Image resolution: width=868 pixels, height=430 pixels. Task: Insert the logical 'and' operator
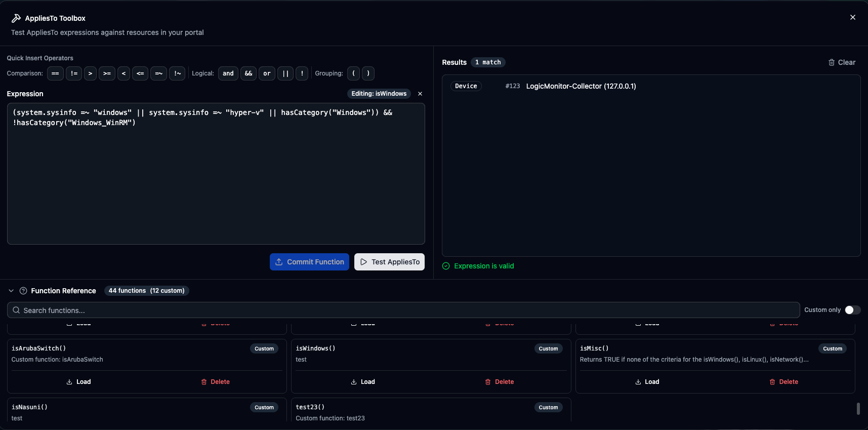(228, 73)
